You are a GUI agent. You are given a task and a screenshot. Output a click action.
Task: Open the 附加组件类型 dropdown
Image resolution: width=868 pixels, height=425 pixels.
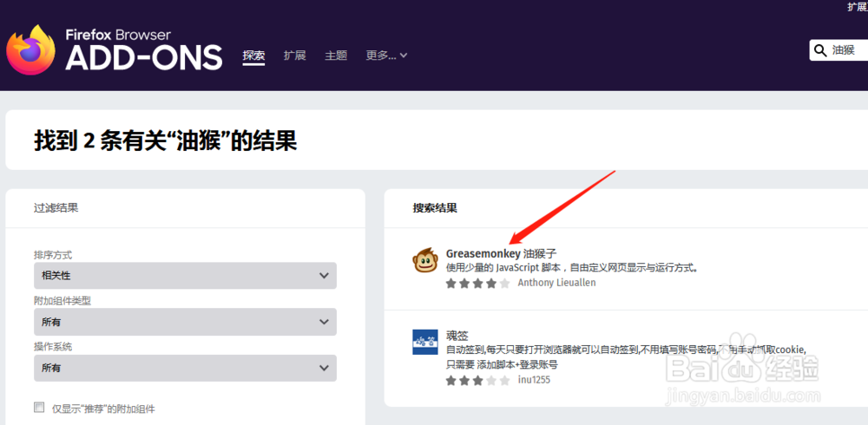click(x=185, y=322)
